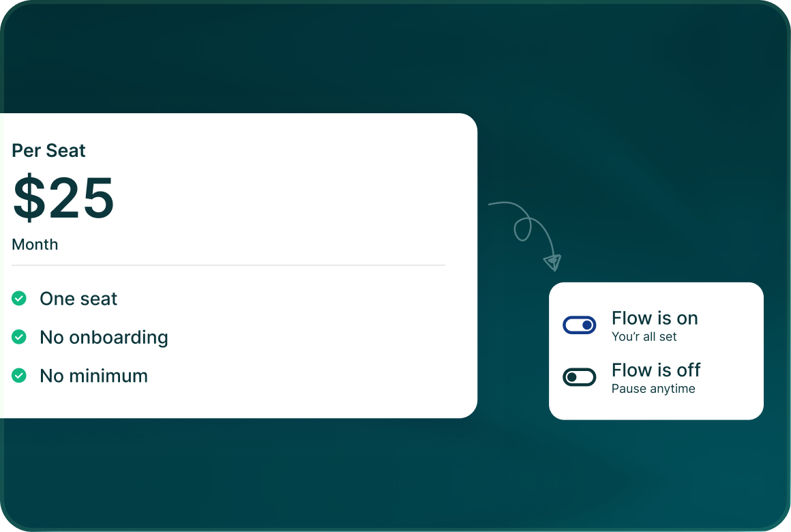Click the green check beside 'No minimum'
Screen dimensions: 791x532
(x=19, y=376)
